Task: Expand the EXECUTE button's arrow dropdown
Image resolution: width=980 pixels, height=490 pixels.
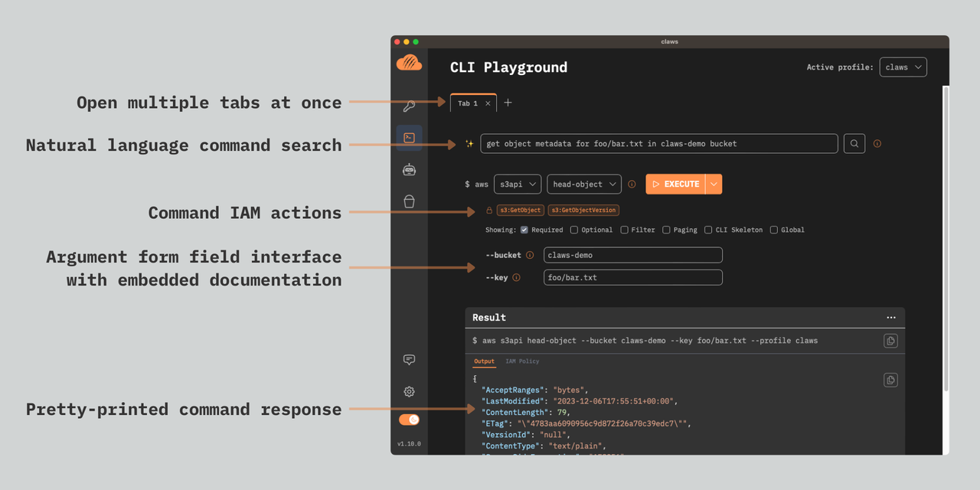Action: (x=714, y=184)
